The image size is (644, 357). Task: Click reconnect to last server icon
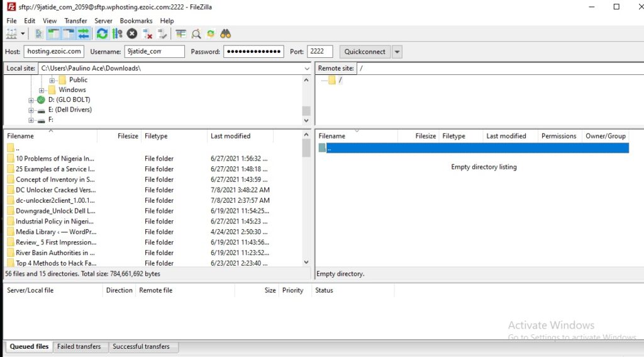click(x=162, y=33)
